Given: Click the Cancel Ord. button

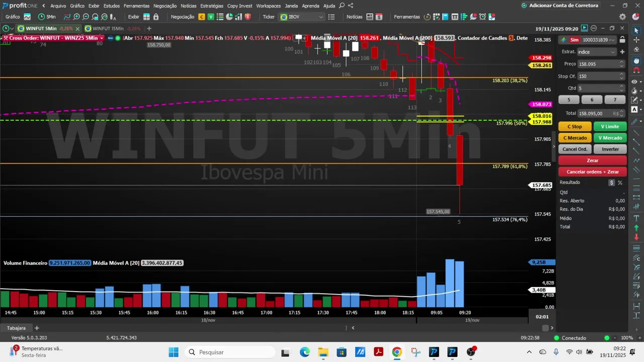Looking at the screenshot, I should [575, 149].
